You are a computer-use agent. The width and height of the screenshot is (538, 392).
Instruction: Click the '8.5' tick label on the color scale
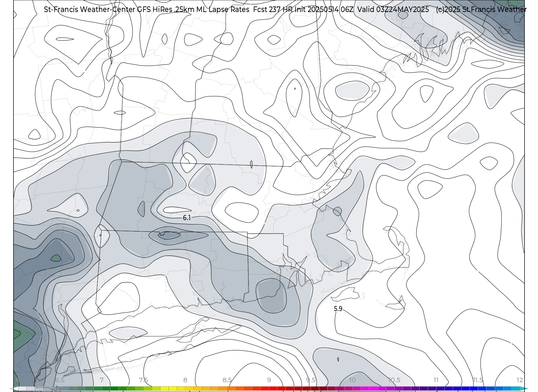[227, 380]
